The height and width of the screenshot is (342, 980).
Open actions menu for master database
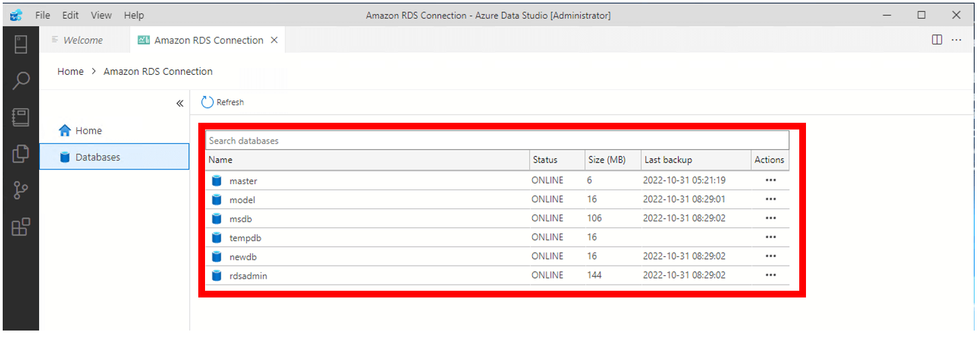[x=771, y=181]
